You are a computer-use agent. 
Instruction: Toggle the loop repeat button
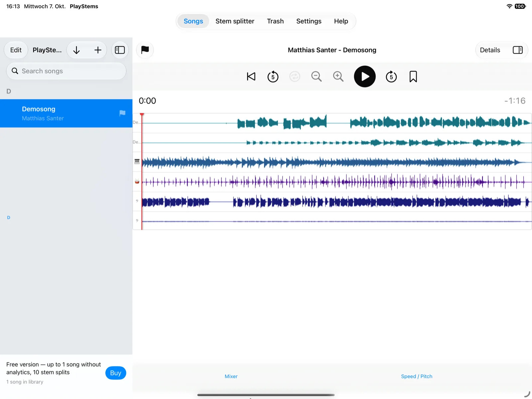pos(295,77)
